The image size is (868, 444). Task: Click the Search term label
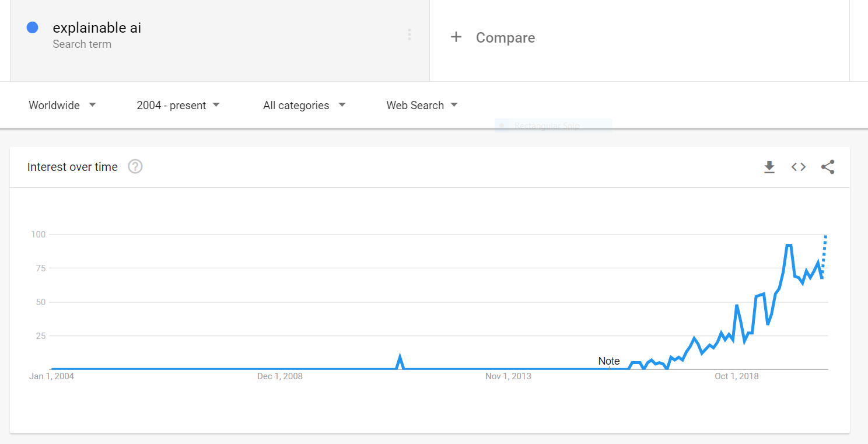point(82,44)
